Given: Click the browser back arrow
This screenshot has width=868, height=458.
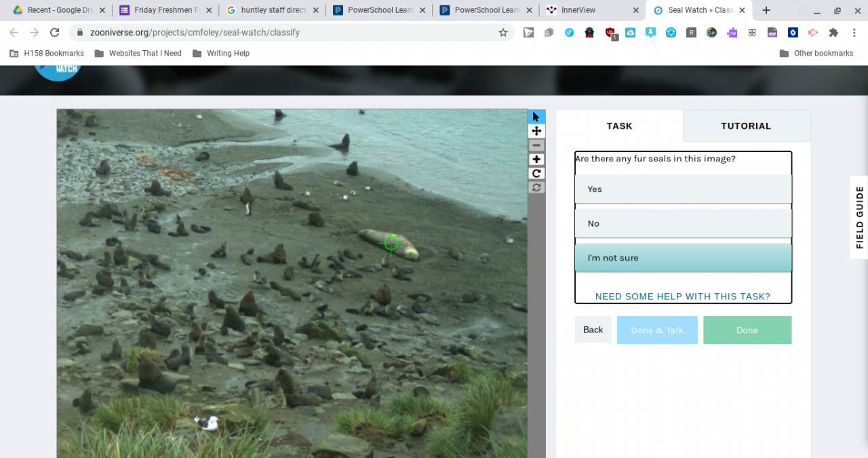Looking at the screenshot, I should point(14,33).
